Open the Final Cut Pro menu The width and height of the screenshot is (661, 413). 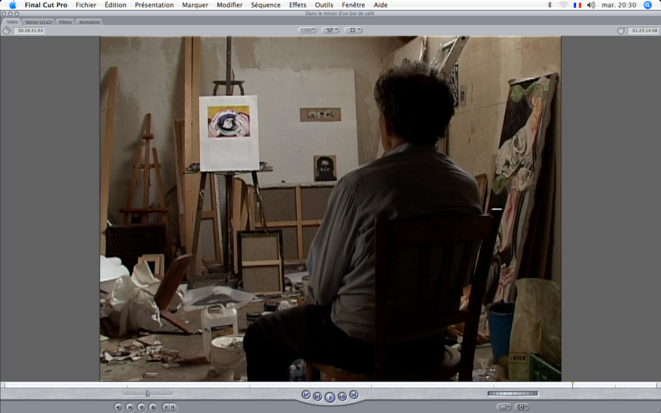point(46,5)
